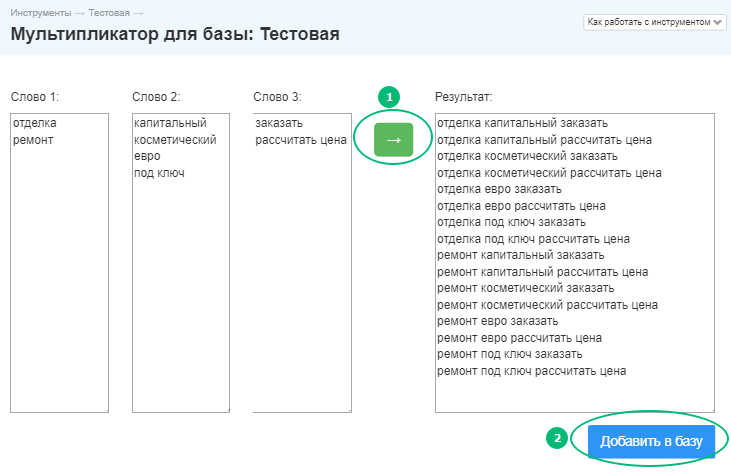The height and width of the screenshot is (474, 731).
Task: Click the Слово 3 field label
Action: 277,97
